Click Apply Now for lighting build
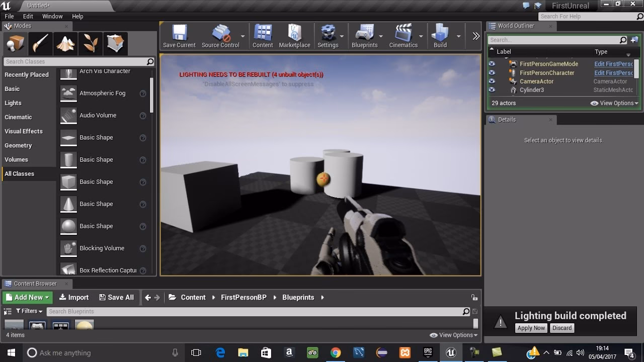Image resolution: width=644 pixels, height=362 pixels. click(x=531, y=328)
